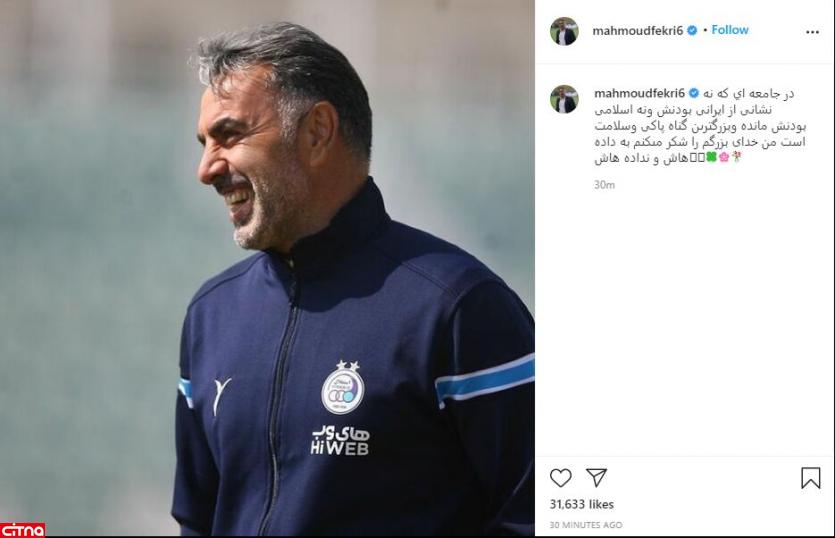Follow the mahmoudfekri6 account
Screen dimensions: 835x538
point(730,30)
